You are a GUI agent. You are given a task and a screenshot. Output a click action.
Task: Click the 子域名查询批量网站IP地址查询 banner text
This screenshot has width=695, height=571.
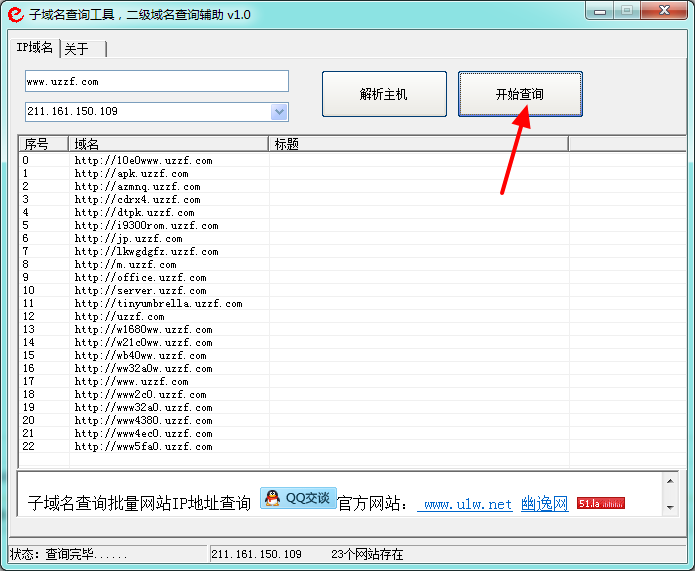click(x=139, y=504)
